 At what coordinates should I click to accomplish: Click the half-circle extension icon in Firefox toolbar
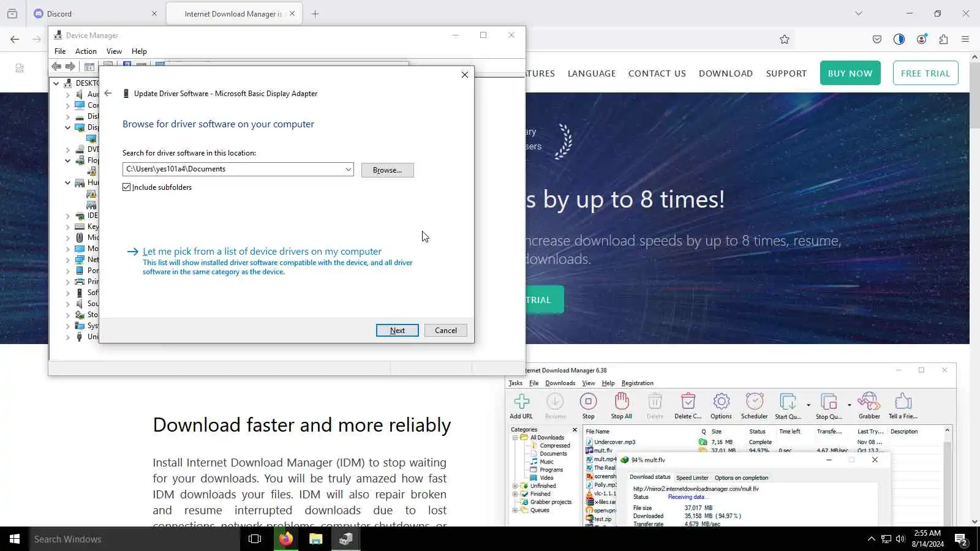899,39
